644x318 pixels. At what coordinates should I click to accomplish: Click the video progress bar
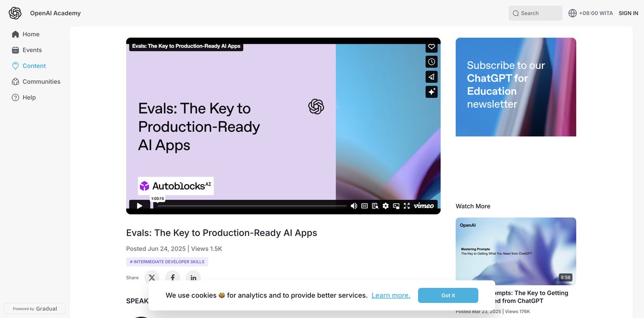pyautogui.click(x=252, y=205)
